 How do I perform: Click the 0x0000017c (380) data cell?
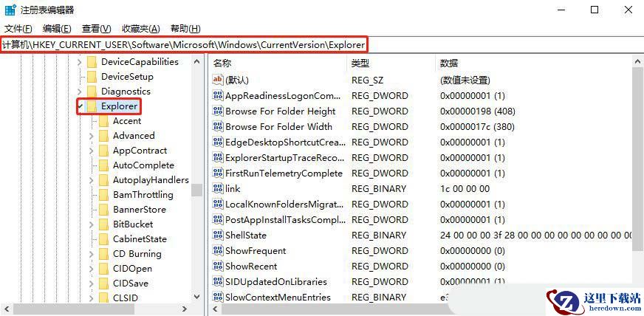477,127
